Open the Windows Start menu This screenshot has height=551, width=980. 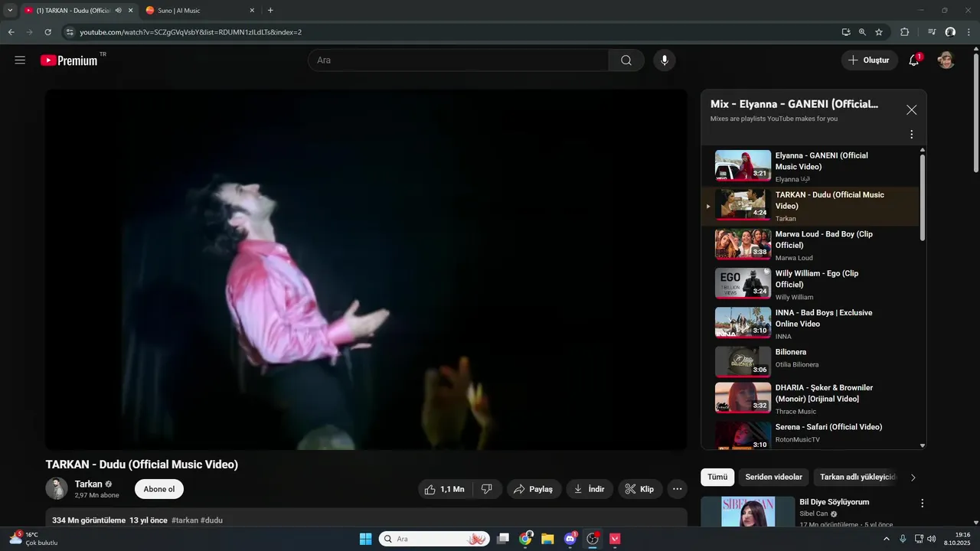[x=365, y=539]
